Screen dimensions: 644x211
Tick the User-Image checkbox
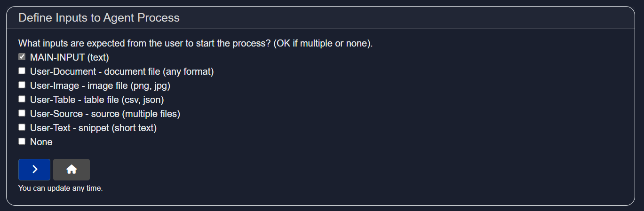[x=22, y=85]
